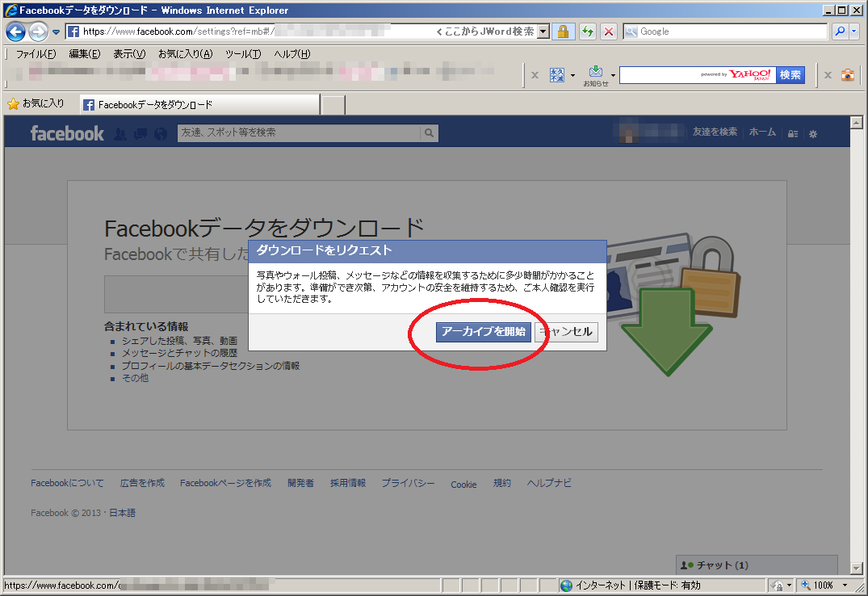Open the 表示(V) menu
This screenshot has width=868, height=596.
129,54
